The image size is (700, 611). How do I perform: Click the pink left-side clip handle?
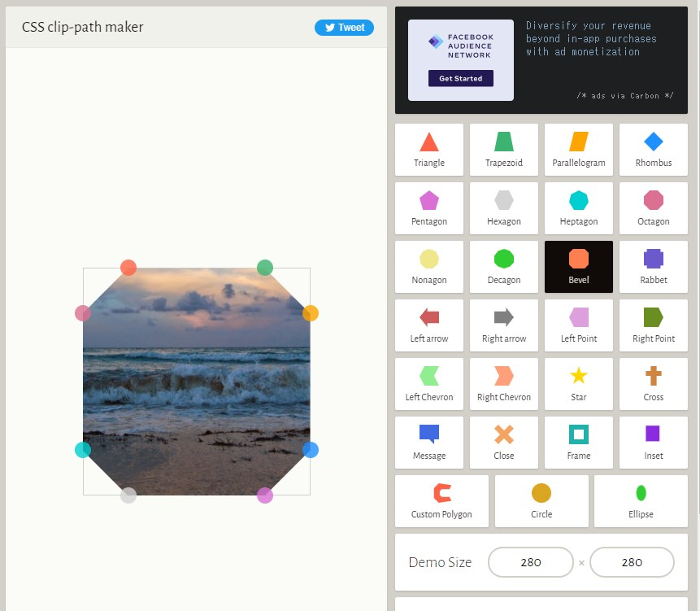(83, 313)
